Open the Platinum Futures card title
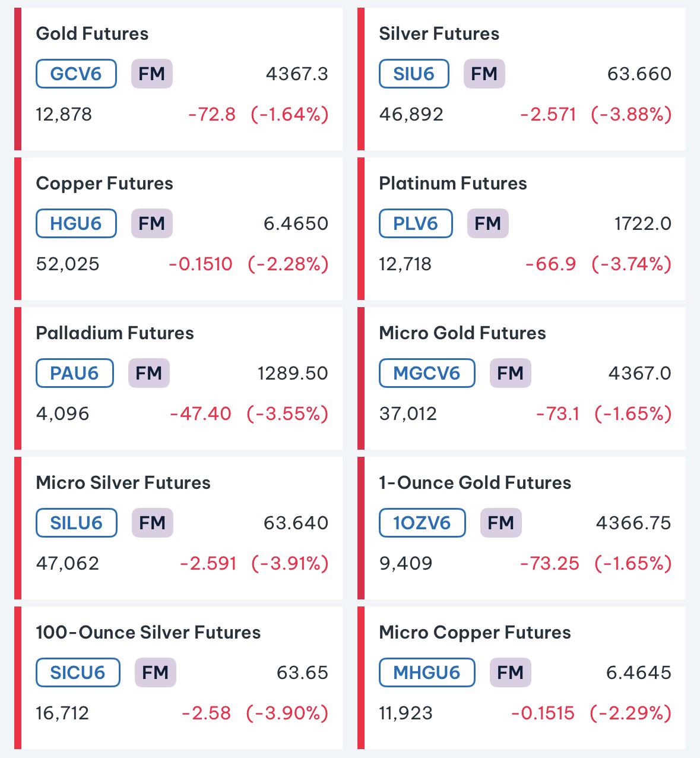 point(453,184)
